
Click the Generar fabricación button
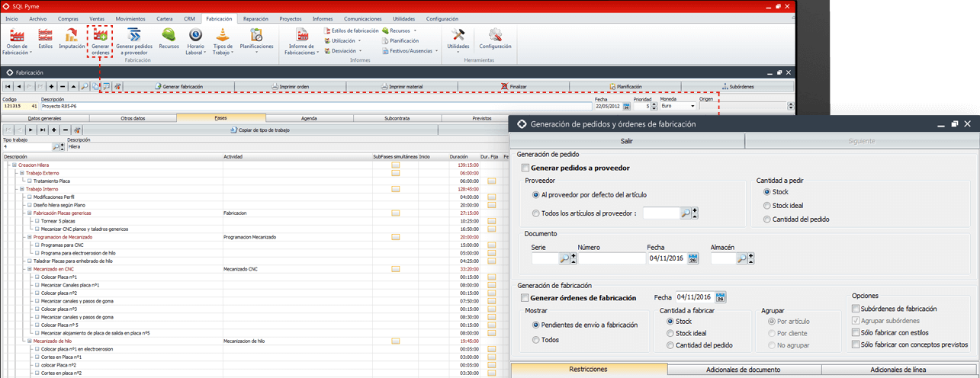[178, 87]
